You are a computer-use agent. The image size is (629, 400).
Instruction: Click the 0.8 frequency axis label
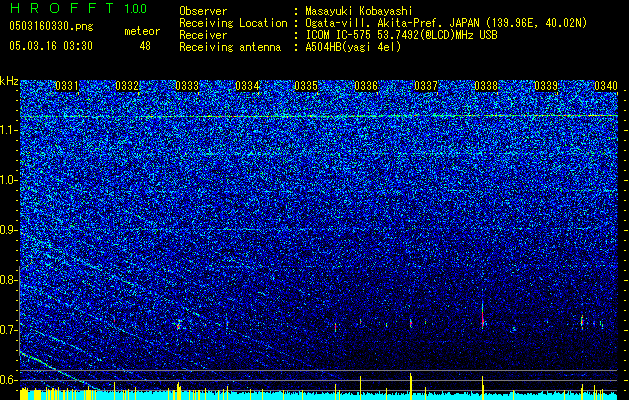[8, 280]
